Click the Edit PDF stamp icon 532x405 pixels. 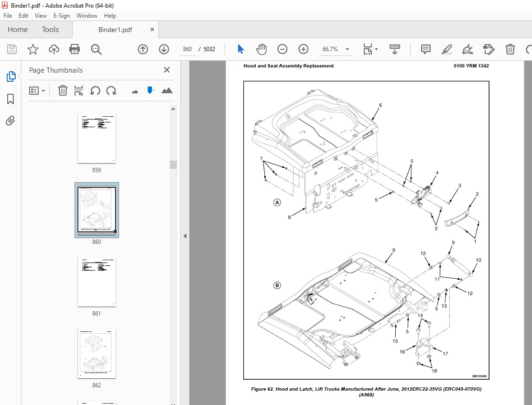click(489, 49)
